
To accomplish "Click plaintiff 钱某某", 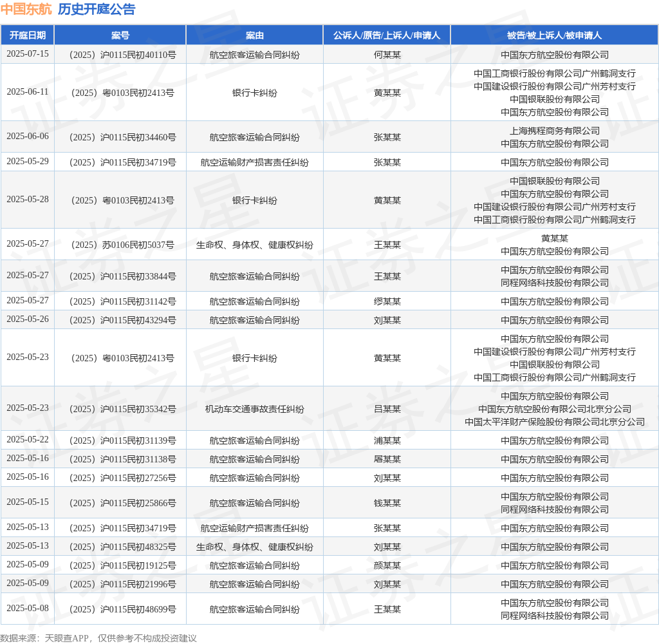I will [x=387, y=503].
